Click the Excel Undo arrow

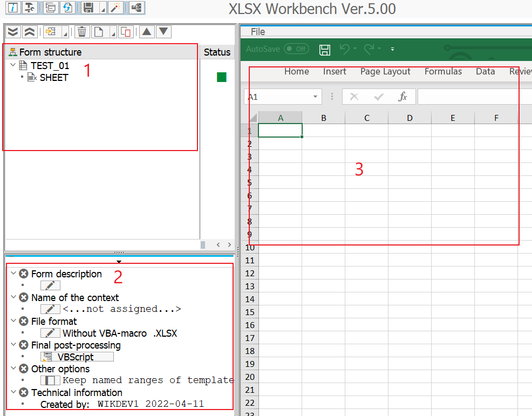[x=344, y=49]
